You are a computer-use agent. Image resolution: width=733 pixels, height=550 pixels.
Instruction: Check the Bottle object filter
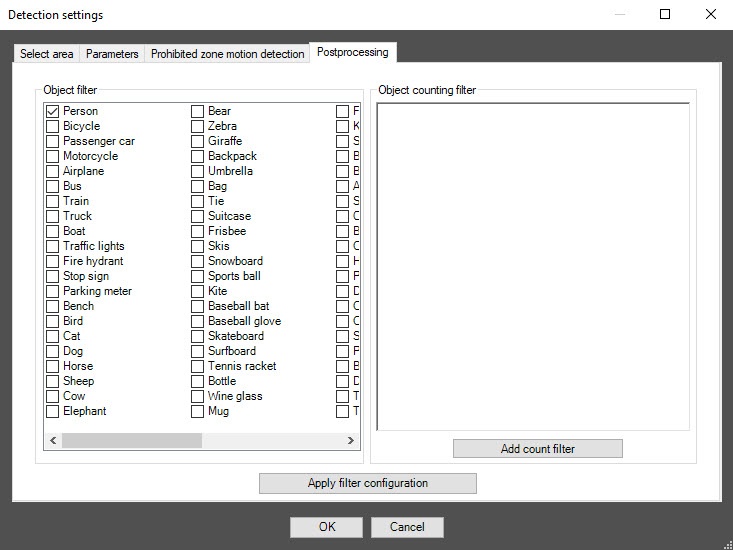197,381
